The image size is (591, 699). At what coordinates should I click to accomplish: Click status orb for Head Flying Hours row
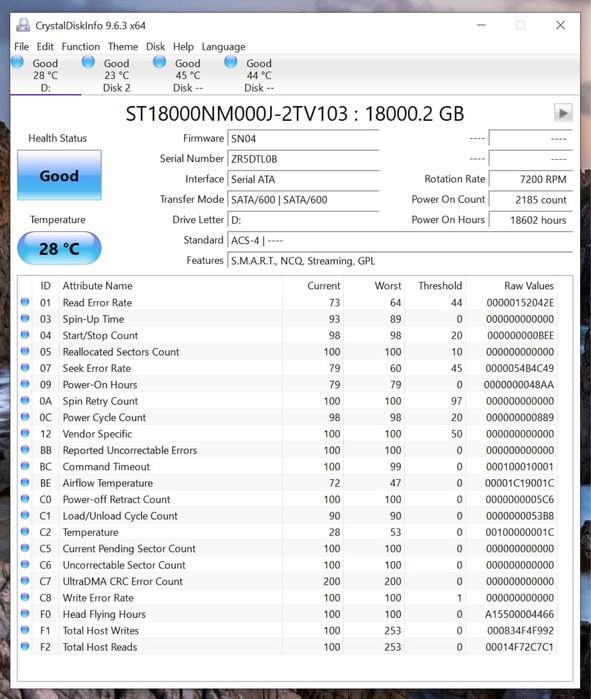pos(25,614)
